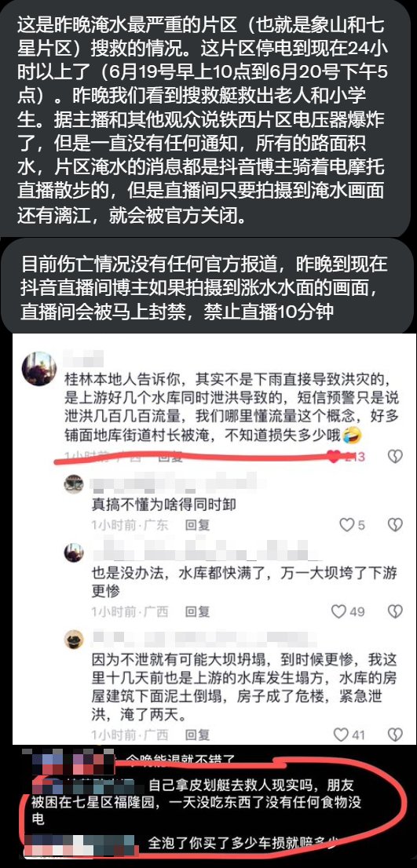The image size is (417, 868).
Task: Like the comment with 49 likes
Action: coord(338,611)
